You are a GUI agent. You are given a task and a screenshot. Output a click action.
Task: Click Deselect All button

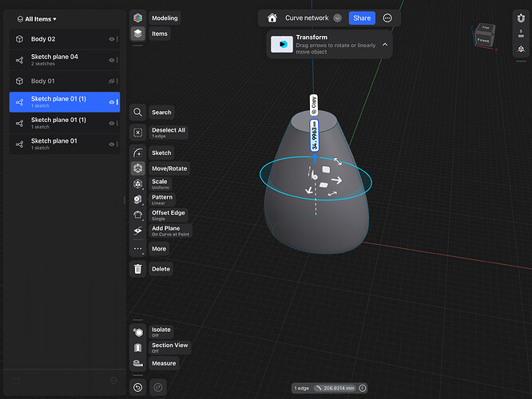(x=138, y=132)
